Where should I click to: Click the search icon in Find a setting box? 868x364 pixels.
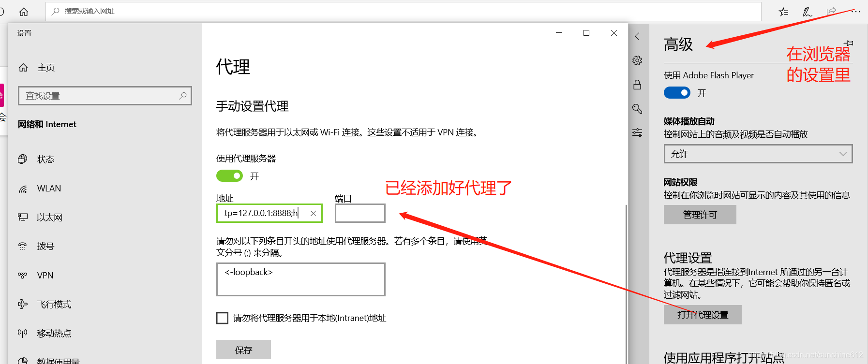(183, 96)
